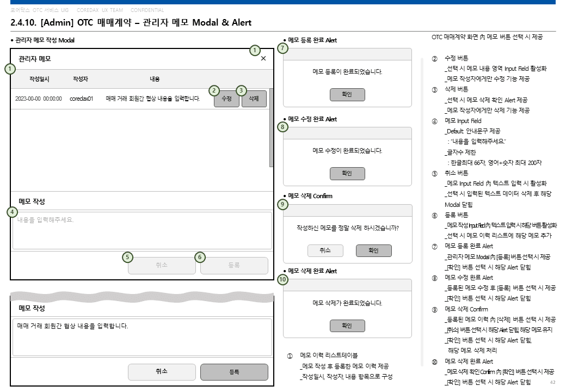
Task: Select the author cell coredax01
Action: coord(81,99)
